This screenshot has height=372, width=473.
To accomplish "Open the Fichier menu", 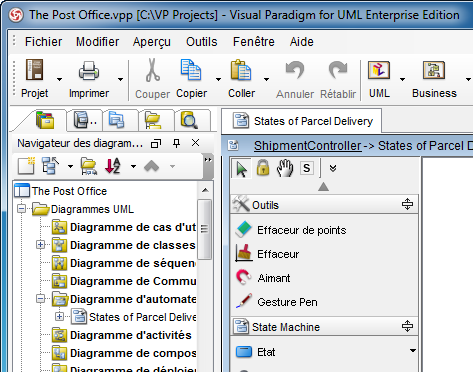I will (43, 42).
